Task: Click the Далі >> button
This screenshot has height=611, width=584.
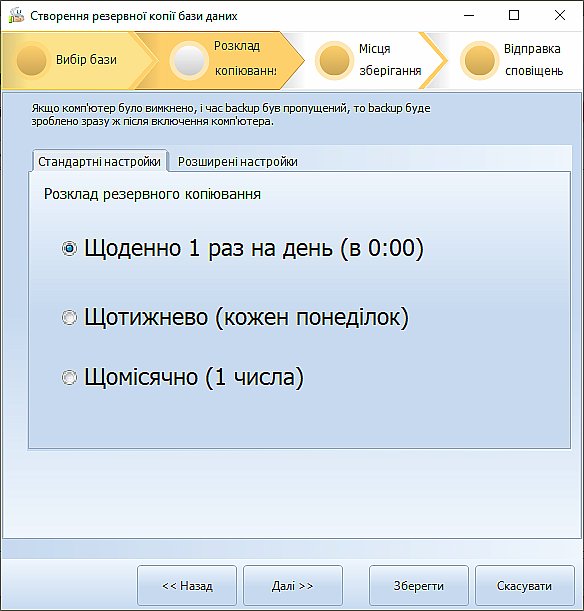Action: [293, 586]
